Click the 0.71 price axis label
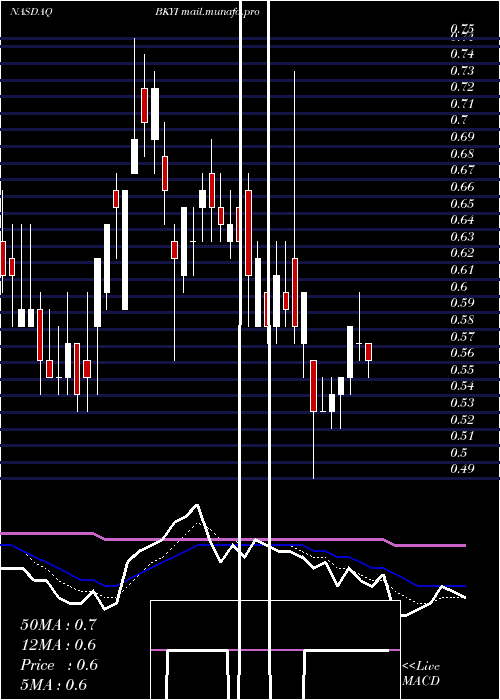 (x=462, y=104)
